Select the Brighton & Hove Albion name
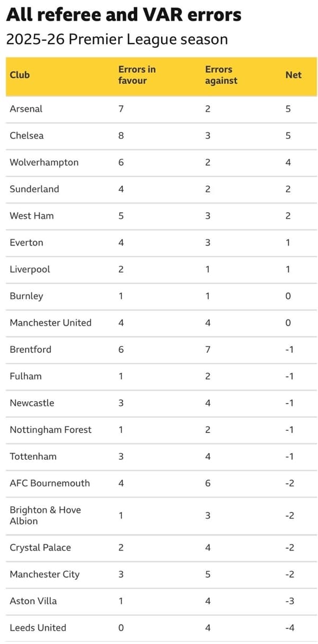The width and height of the screenshot is (318, 644). [x=45, y=515]
